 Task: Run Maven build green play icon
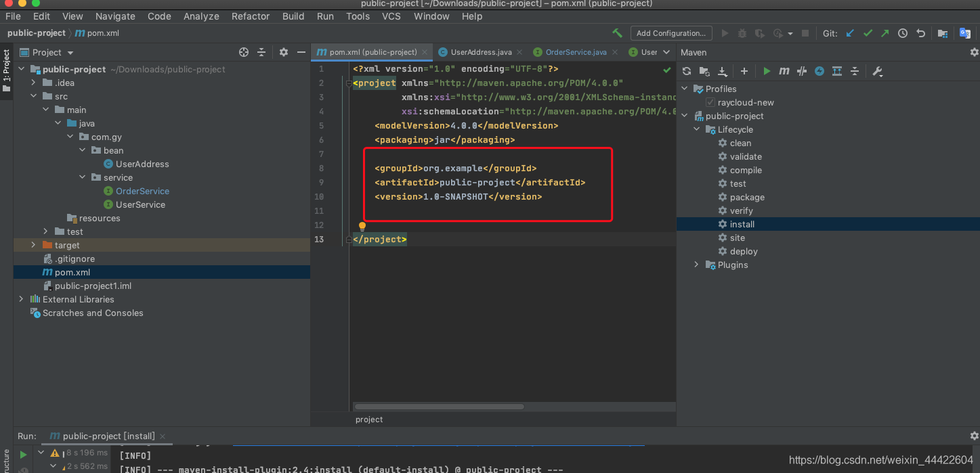pyautogui.click(x=767, y=71)
